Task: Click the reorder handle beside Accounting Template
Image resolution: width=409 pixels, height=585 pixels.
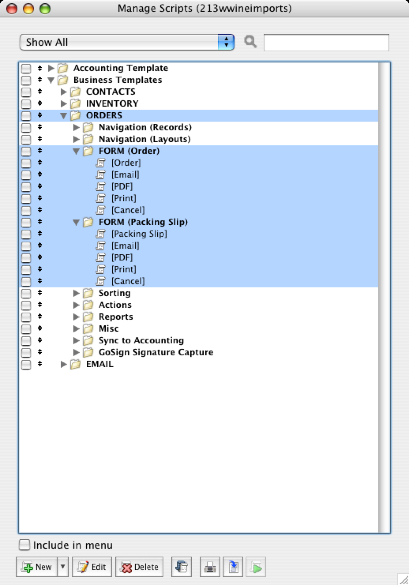Action: point(40,68)
